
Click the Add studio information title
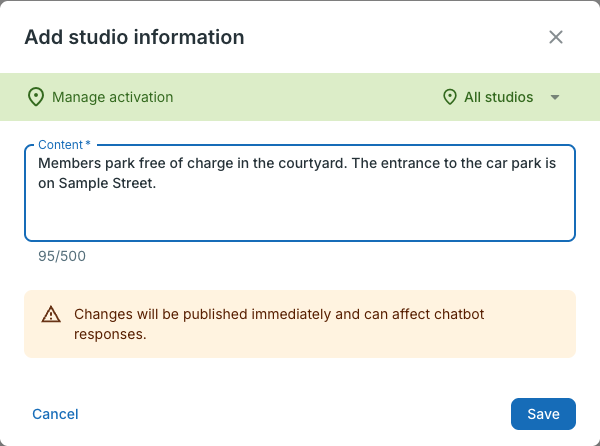(134, 37)
